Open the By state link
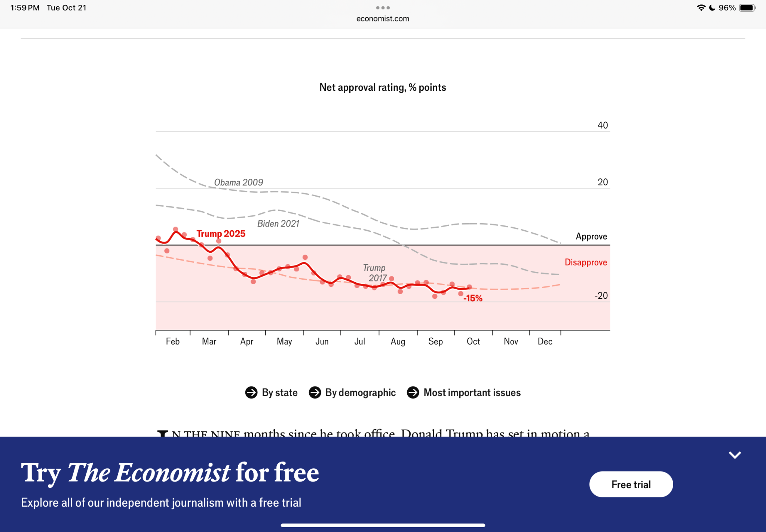The height and width of the screenshot is (532, 766). tap(279, 393)
